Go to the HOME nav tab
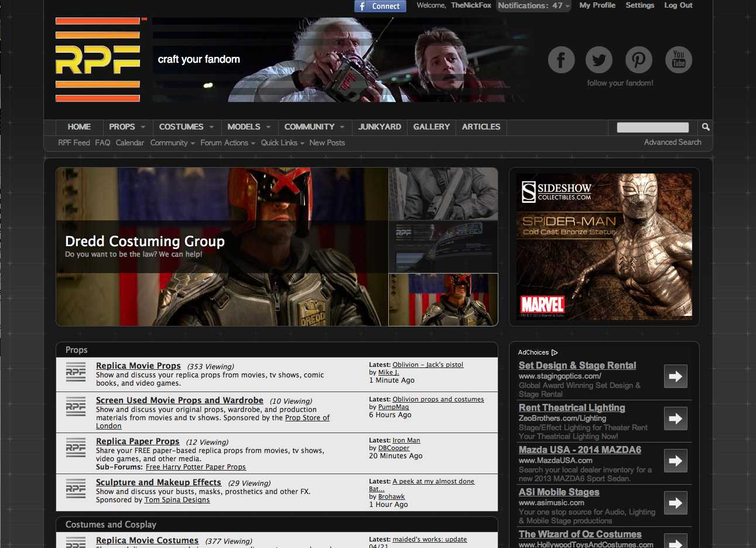The image size is (756, 548). point(79,127)
